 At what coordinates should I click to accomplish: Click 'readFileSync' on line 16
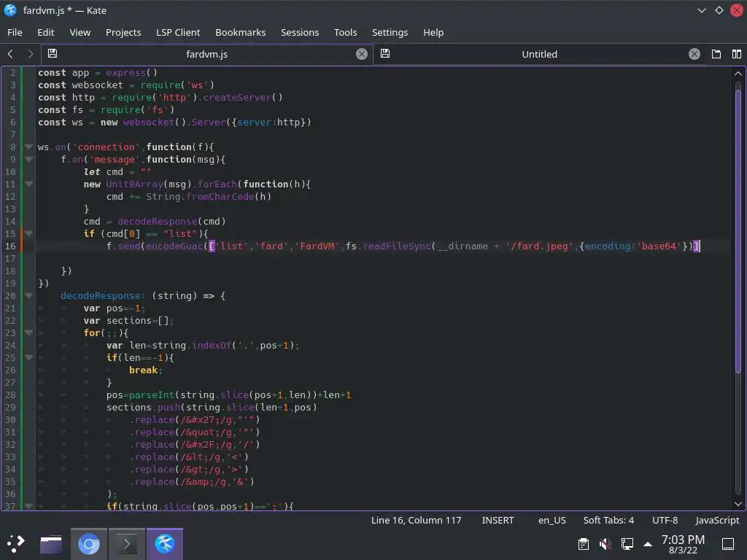pyautogui.click(x=397, y=246)
